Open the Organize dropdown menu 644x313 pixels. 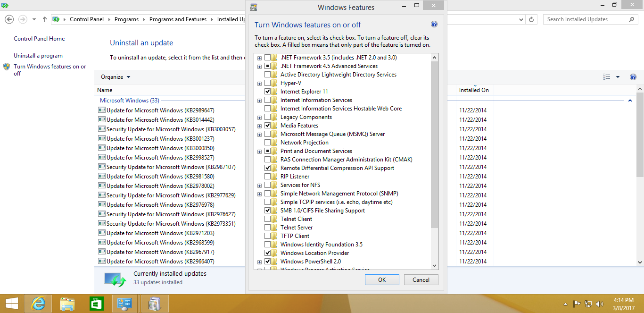tap(116, 77)
